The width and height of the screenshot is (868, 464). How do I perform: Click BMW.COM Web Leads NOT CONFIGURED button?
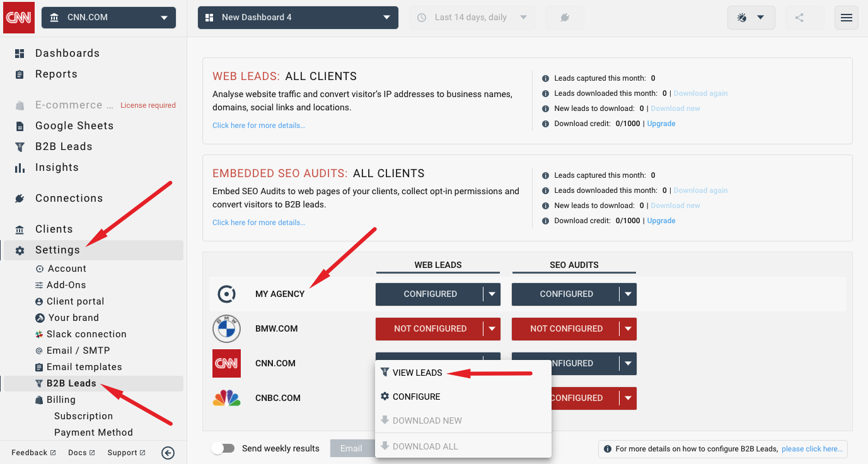tap(430, 328)
